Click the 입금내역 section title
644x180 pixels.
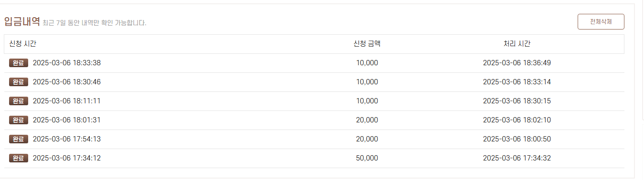[22, 21]
